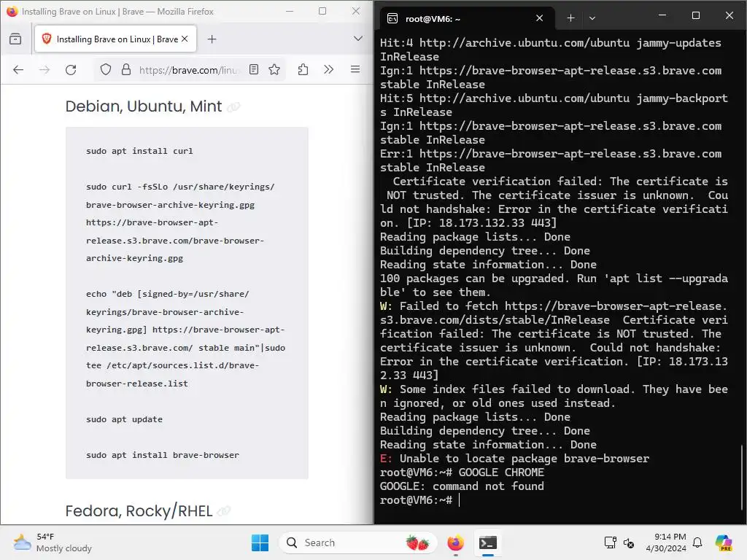This screenshot has width=747, height=560.
Task: Open Firefox recent browsing view icon
Action: pyautogui.click(x=15, y=39)
